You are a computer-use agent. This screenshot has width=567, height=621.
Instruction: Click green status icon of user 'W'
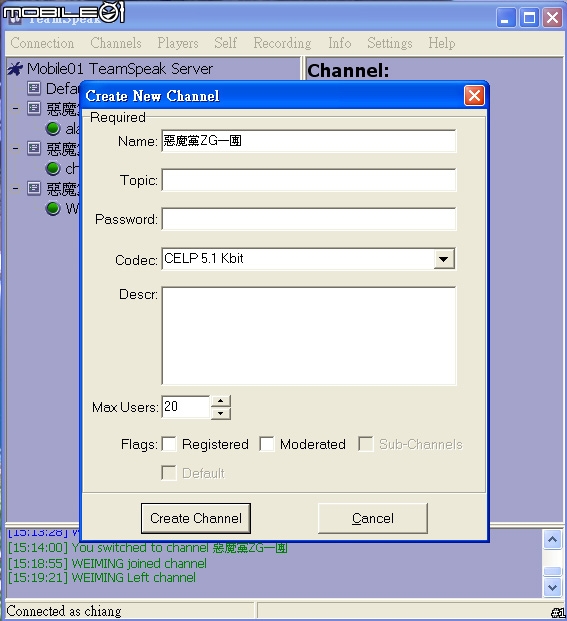click(x=53, y=208)
